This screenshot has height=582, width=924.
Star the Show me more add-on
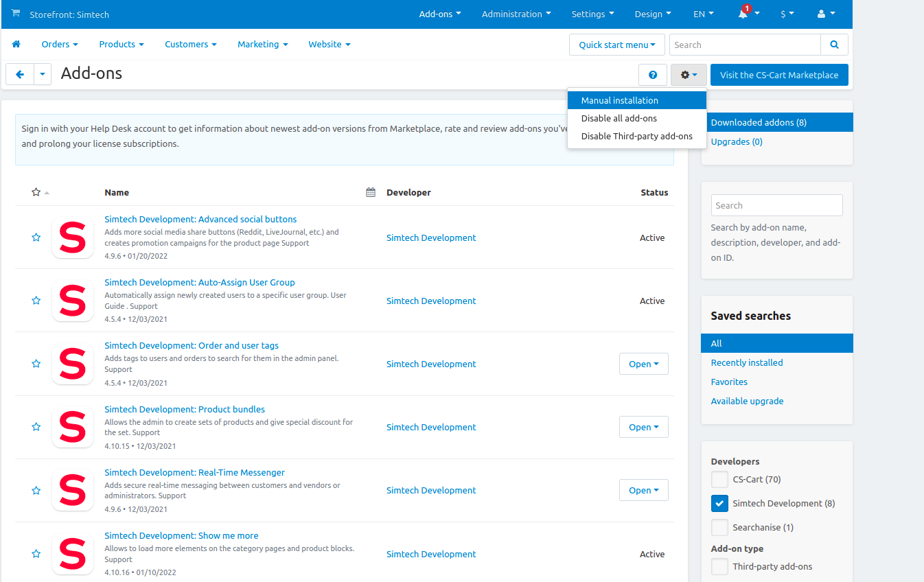[36, 554]
